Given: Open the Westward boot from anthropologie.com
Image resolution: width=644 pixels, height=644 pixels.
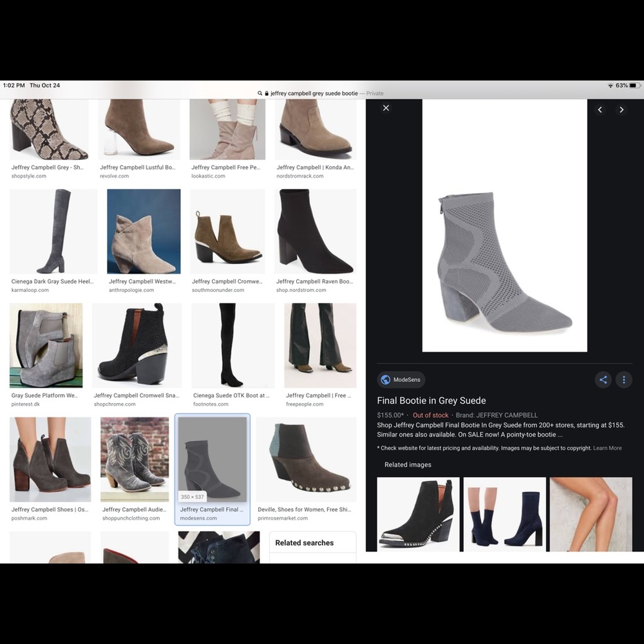Looking at the screenshot, I should pyautogui.click(x=144, y=231).
